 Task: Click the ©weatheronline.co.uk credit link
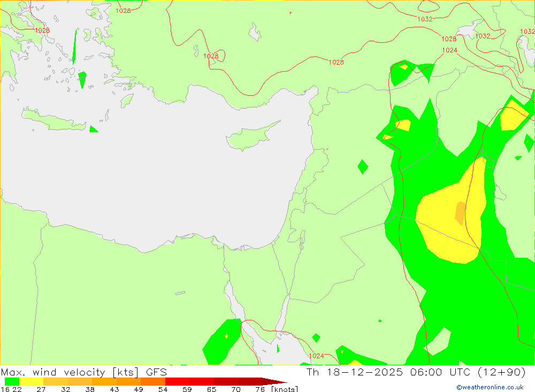[490, 387]
